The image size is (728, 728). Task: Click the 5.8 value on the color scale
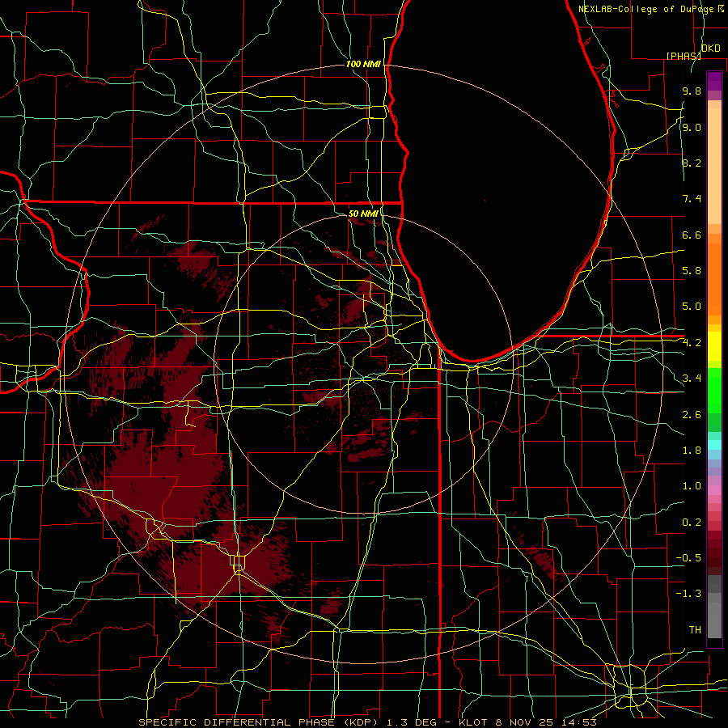[x=692, y=271]
